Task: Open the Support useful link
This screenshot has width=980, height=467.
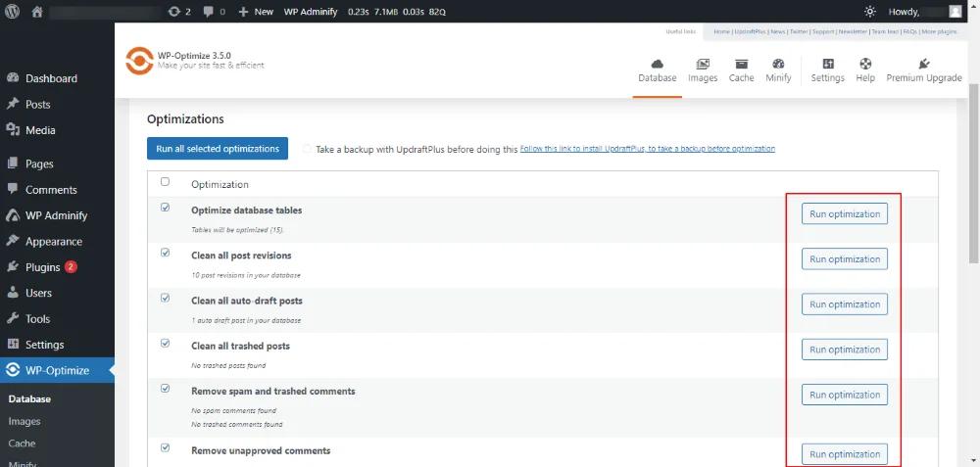Action: [x=823, y=31]
